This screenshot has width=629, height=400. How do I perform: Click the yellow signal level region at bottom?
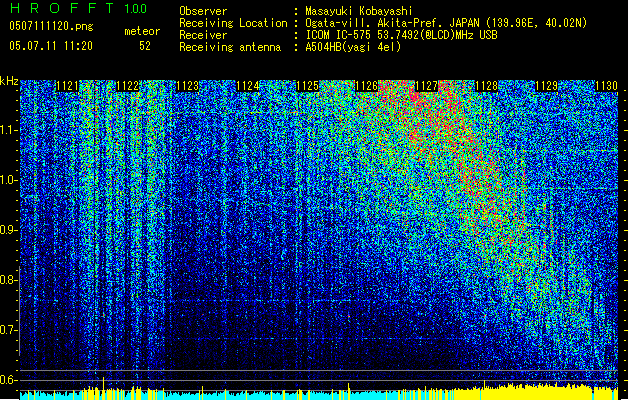pyautogui.click(x=536, y=392)
